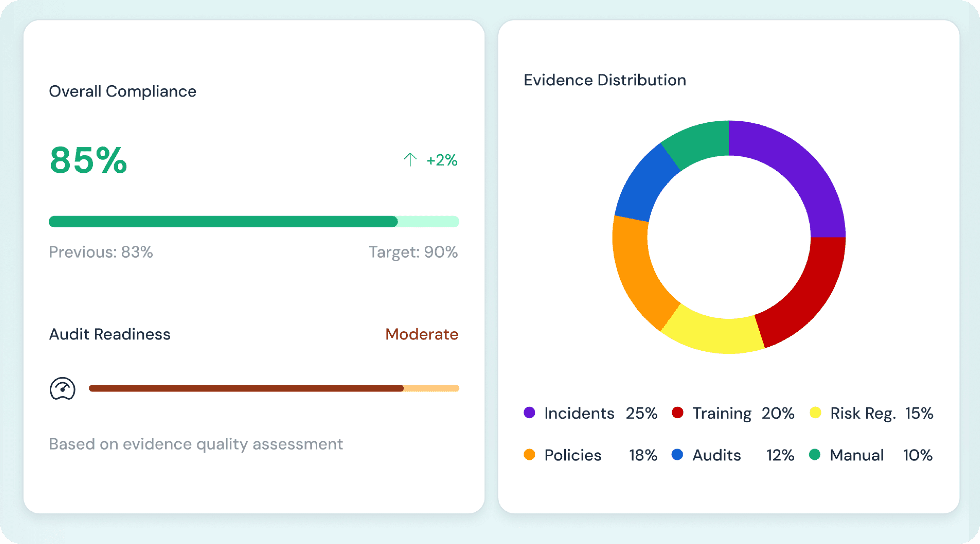Click the speedometer gauge icon
Image resolution: width=980 pixels, height=544 pixels.
[x=63, y=388]
